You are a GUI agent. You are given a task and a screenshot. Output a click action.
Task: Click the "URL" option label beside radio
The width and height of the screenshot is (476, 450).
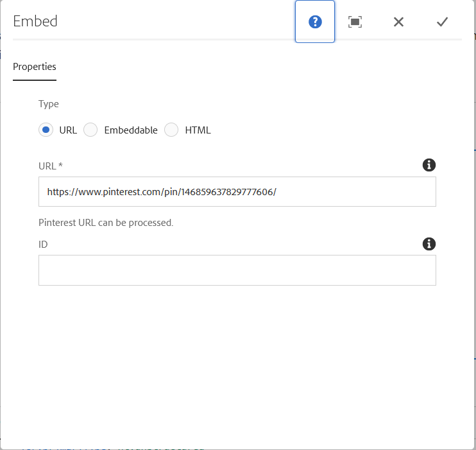[x=68, y=130]
